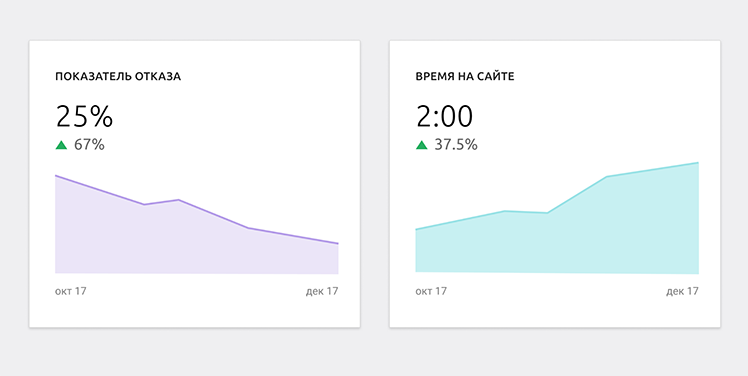Click the 25% bounce rate value
Viewport: 748px width, 376px height.
click(x=84, y=116)
